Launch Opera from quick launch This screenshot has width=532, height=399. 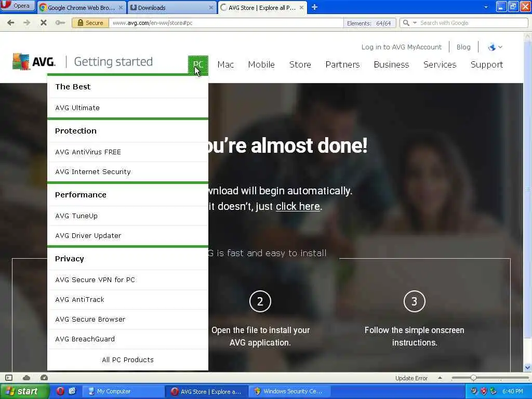click(60, 391)
